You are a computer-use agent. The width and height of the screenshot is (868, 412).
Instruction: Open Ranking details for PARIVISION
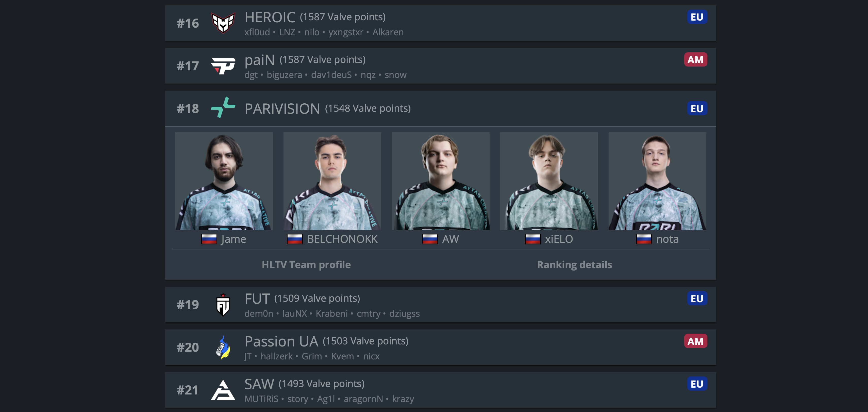click(574, 265)
